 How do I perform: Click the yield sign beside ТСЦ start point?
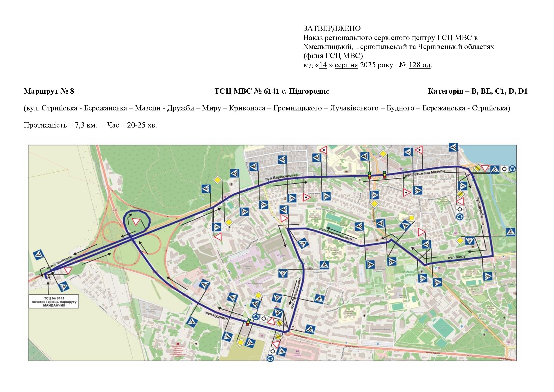[x=68, y=271]
